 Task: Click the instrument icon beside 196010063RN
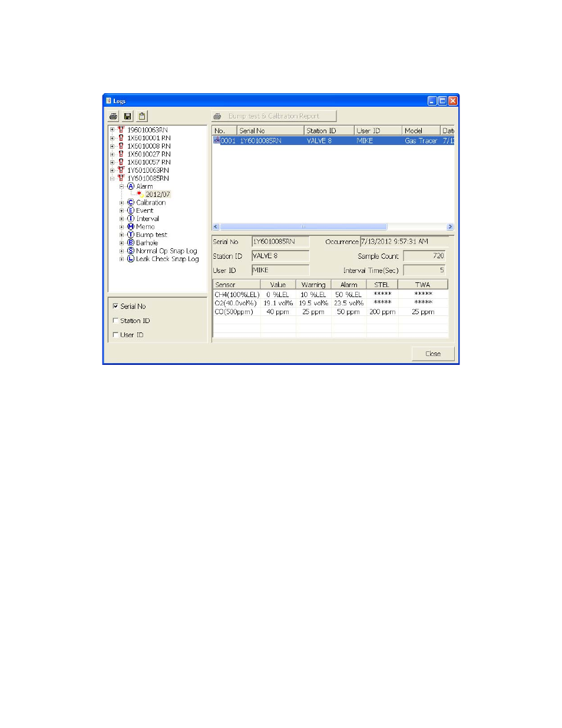[x=121, y=130]
